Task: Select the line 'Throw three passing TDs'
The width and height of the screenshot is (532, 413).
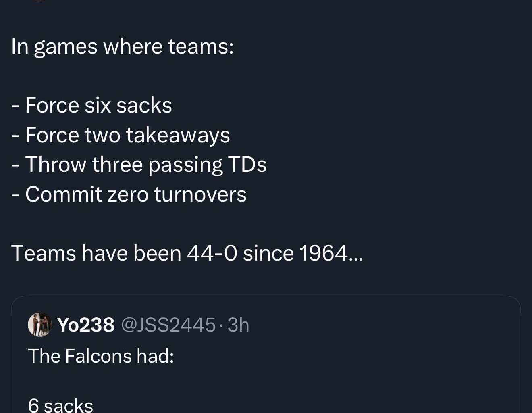Action: (x=139, y=164)
